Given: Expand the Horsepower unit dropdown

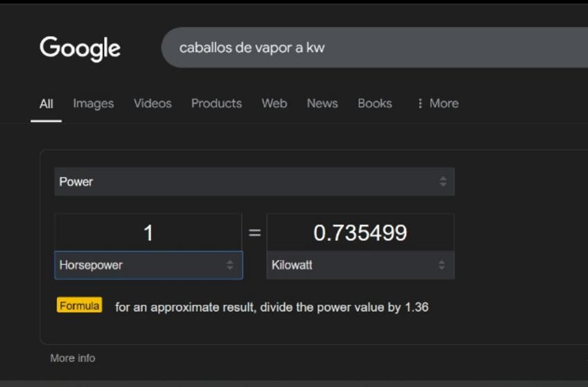Looking at the screenshot, I should click(148, 265).
